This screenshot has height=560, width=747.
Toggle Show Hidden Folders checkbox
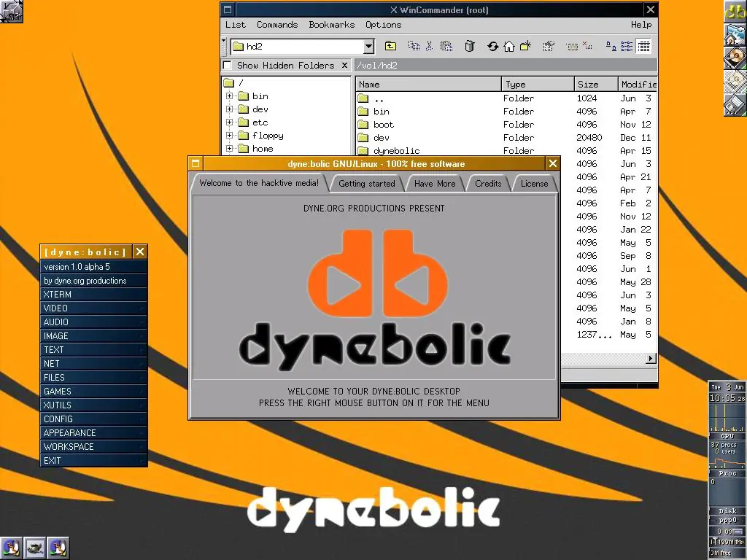click(228, 65)
